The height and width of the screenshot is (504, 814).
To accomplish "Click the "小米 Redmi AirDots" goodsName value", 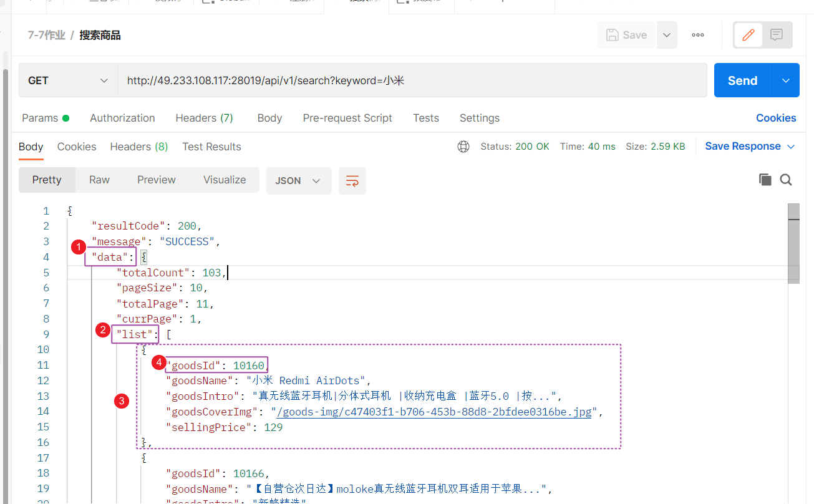I will pyautogui.click(x=306, y=380).
